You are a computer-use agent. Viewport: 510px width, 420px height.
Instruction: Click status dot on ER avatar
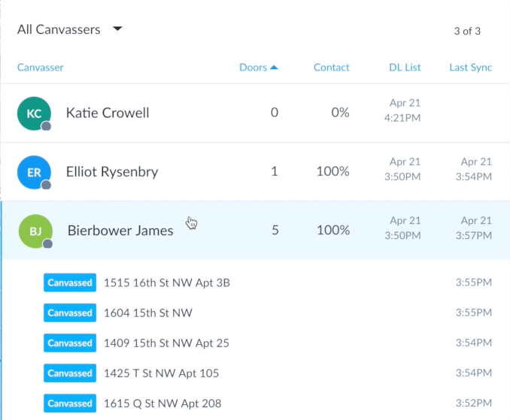coord(46,185)
